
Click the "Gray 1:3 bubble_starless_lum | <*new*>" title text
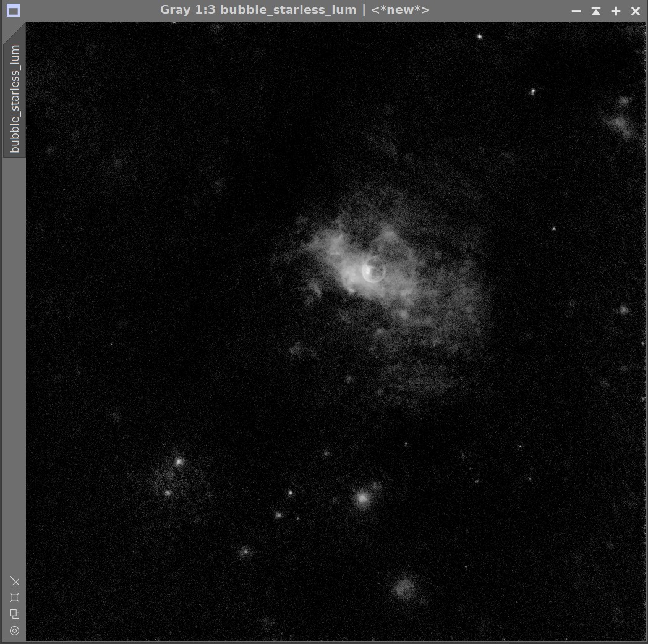[295, 10]
